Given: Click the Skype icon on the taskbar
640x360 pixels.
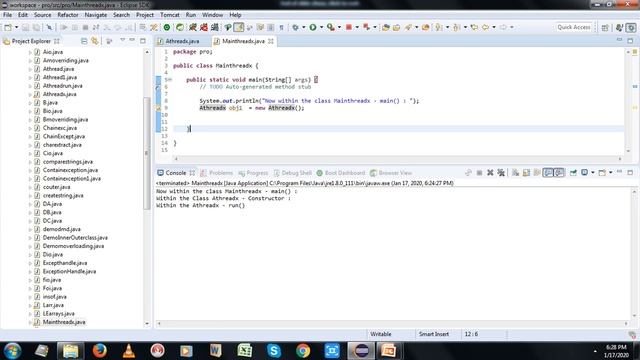Looking at the screenshot, I should (274, 350).
